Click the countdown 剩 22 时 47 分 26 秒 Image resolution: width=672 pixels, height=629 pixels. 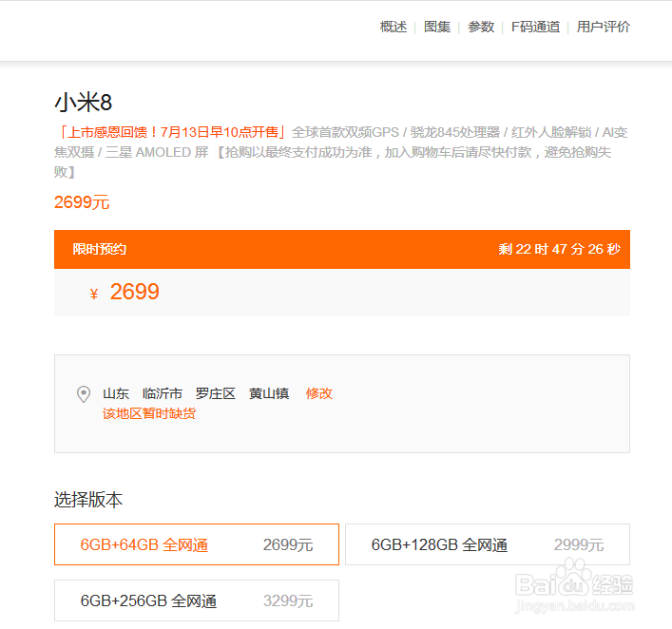coord(559,249)
